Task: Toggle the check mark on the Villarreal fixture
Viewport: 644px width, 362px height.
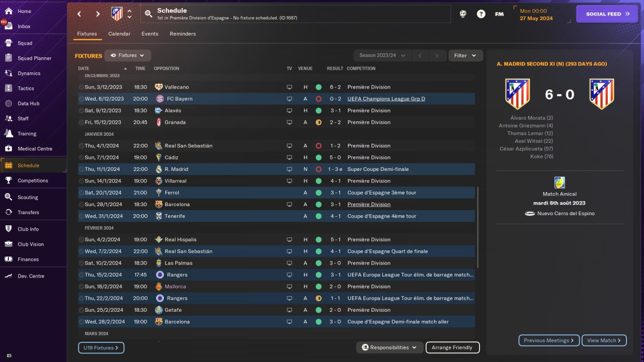Action: point(81,181)
